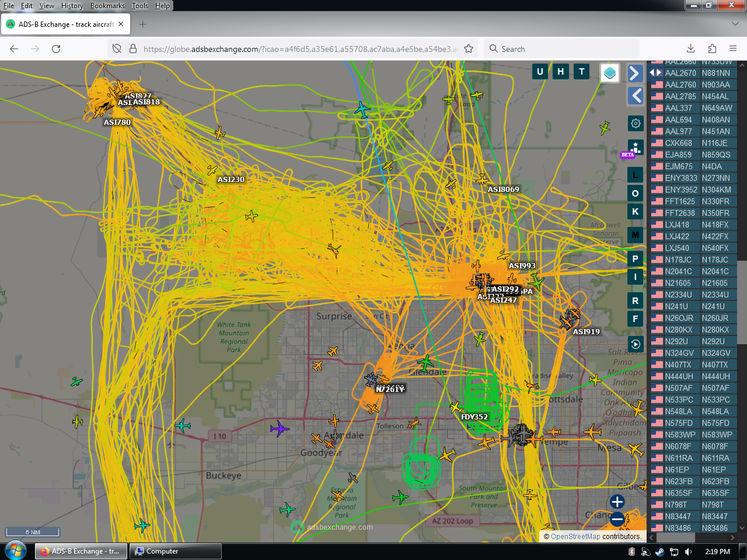Open the map layers selector icon
The height and width of the screenshot is (560, 747).
tap(610, 73)
